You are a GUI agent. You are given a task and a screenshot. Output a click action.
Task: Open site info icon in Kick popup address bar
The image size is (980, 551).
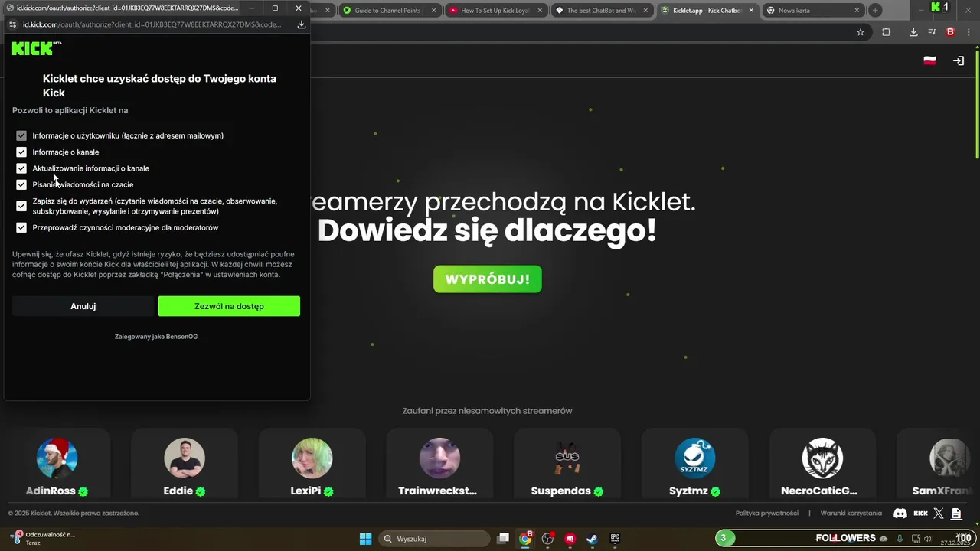(x=12, y=24)
